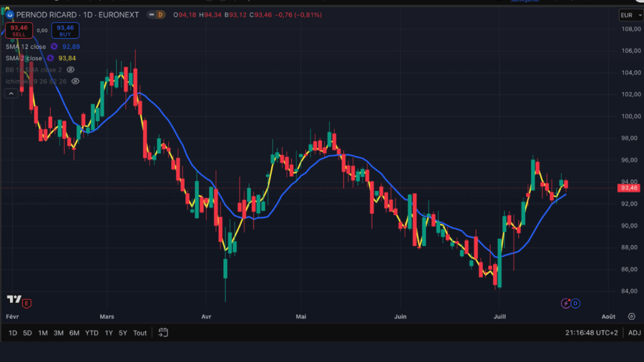
Task: Click the 86,00 price axis label
Action: pyautogui.click(x=630, y=270)
